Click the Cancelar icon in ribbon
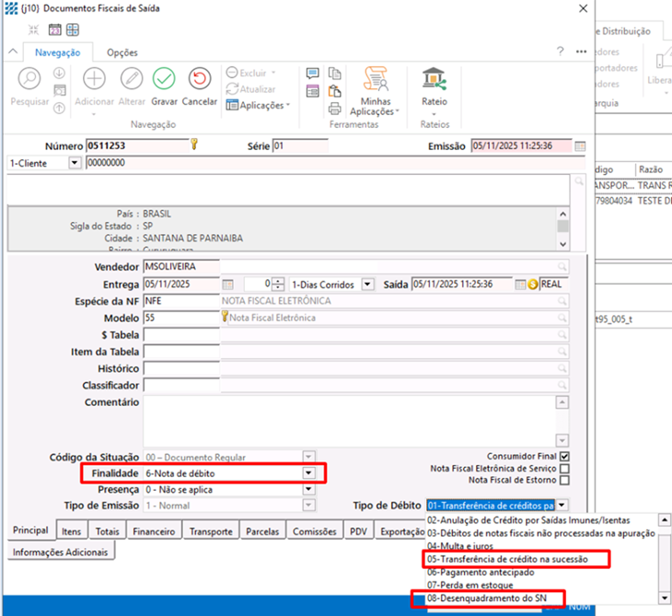 (x=199, y=81)
